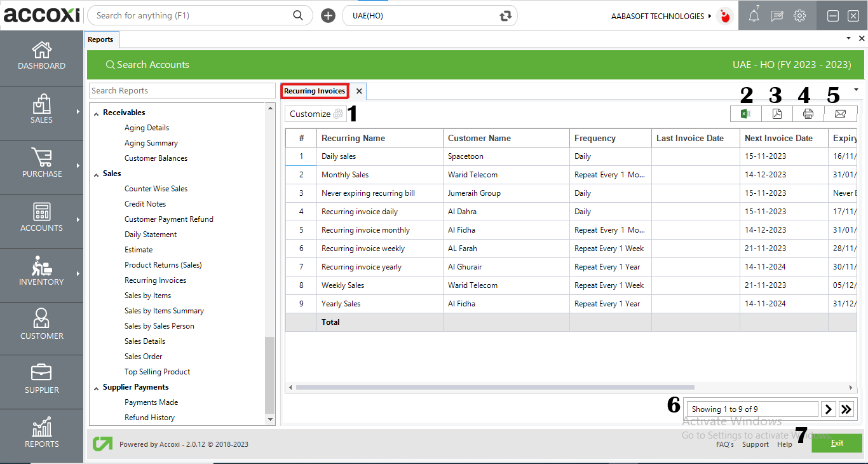The image size is (868, 464).
Task: Collapse the Sales report group
Action: tap(95, 173)
